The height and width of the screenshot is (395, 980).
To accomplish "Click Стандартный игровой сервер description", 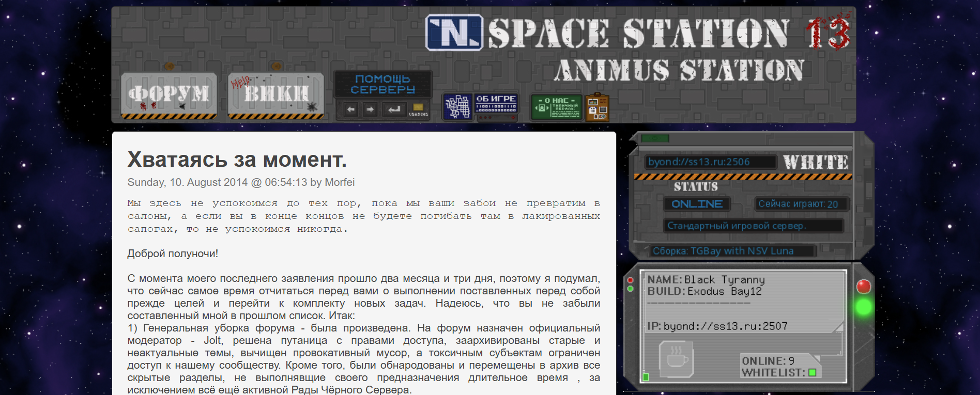I will coord(754,226).
